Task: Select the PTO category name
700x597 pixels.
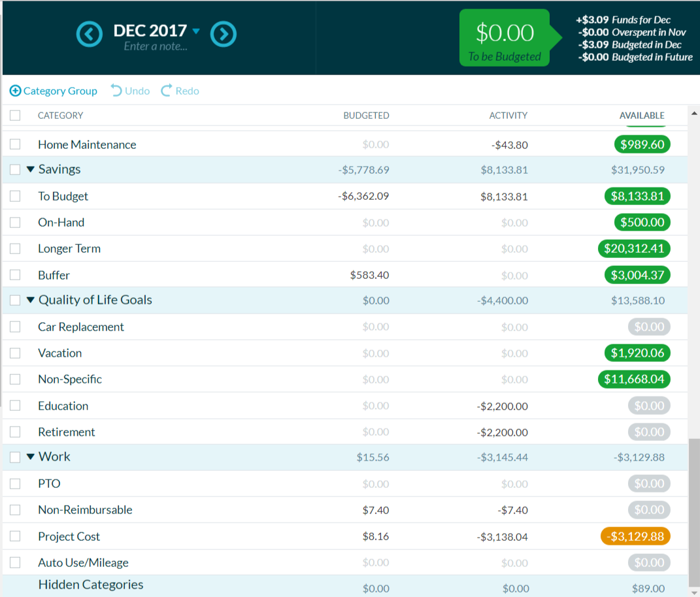Action: [x=49, y=483]
